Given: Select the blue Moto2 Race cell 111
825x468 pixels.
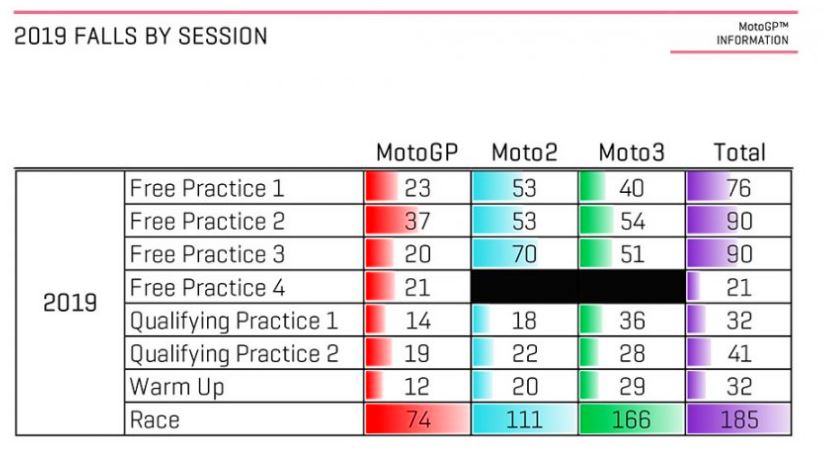Looking at the screenshot, I should pos(525,420).
